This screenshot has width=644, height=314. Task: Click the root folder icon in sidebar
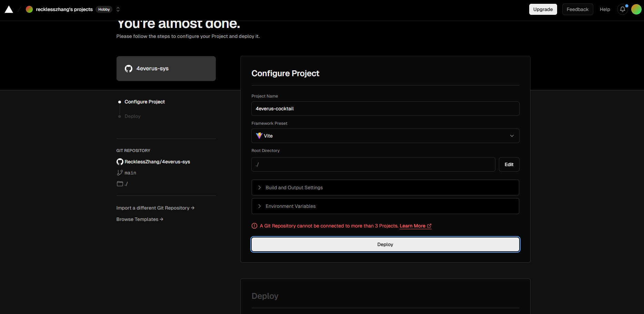click(x=120, y=184)
